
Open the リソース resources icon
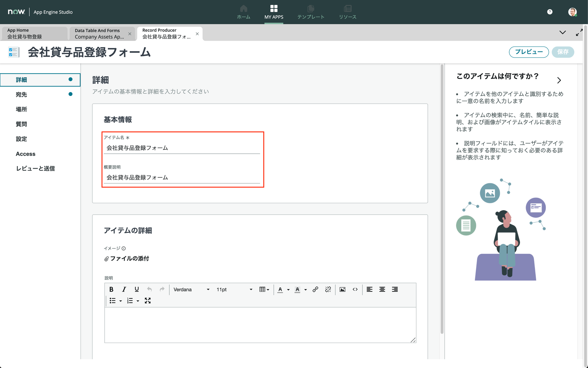[x=348, y=12]
